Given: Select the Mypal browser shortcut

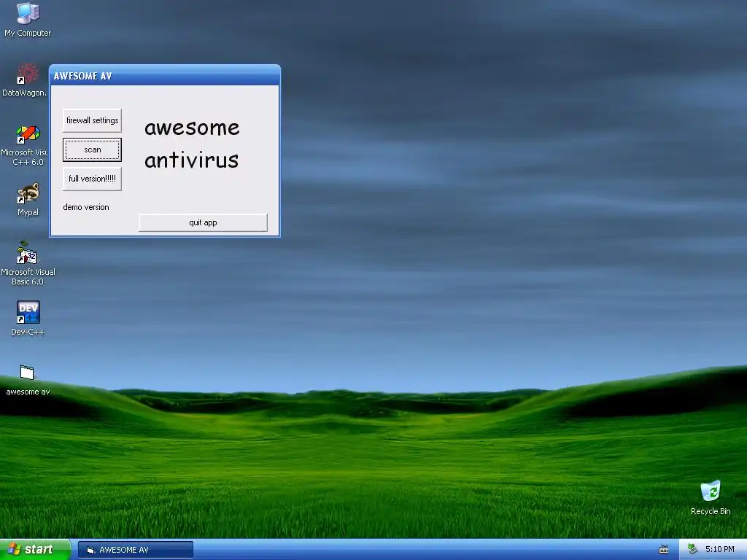Looking at the screenshot, I should pos(28,200).
